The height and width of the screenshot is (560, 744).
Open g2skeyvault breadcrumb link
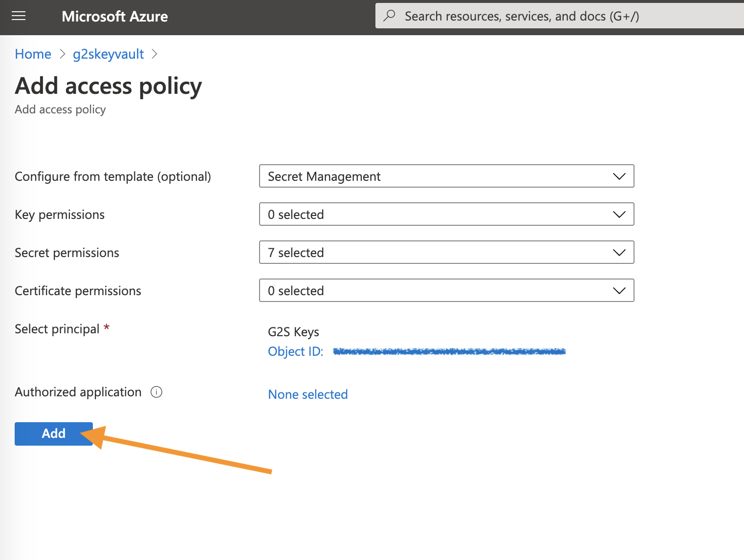pos(109,54)
